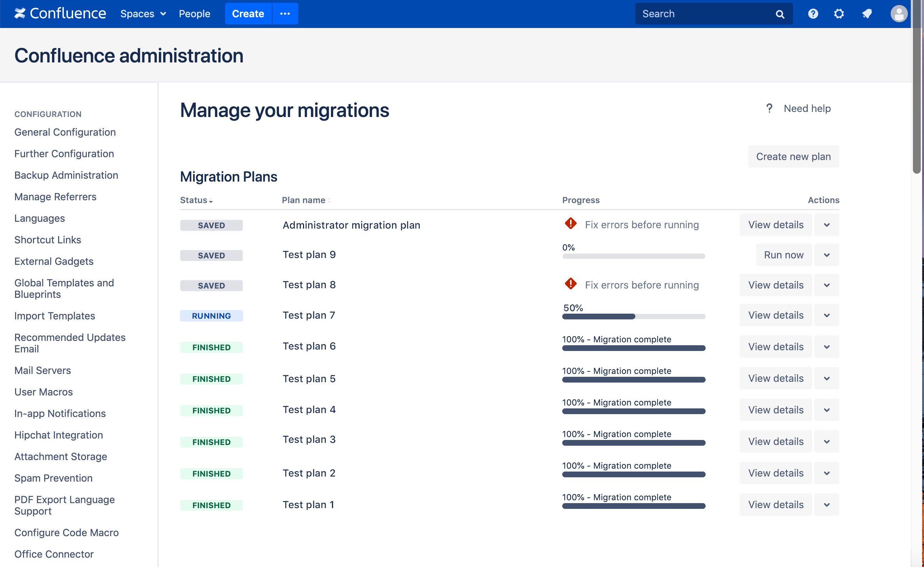Image resolution: width=924 pixels, height=567 pixels.
Task: Expand actions dropdown for Test plan 3
Action: click(x=826, y=442)
